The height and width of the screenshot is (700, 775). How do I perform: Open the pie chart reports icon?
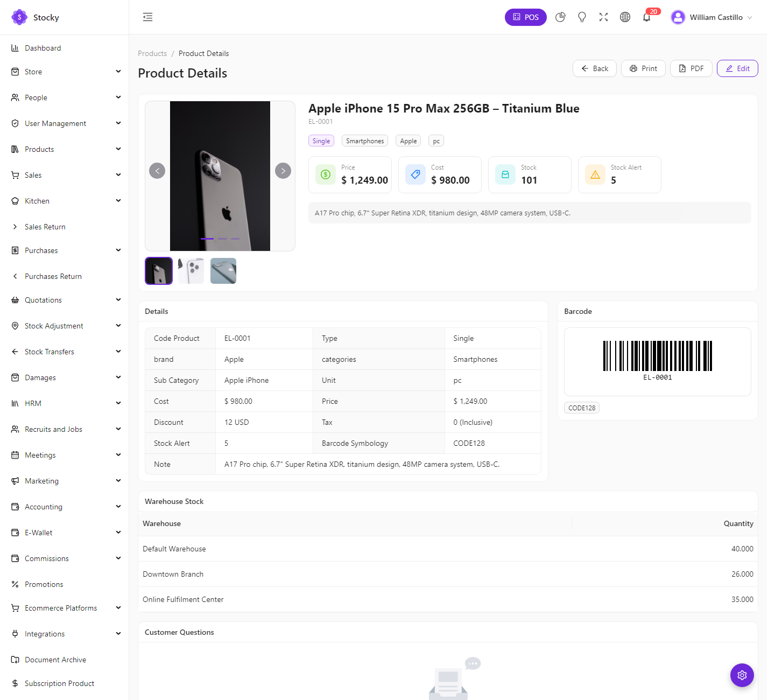[x=560, y=17]
